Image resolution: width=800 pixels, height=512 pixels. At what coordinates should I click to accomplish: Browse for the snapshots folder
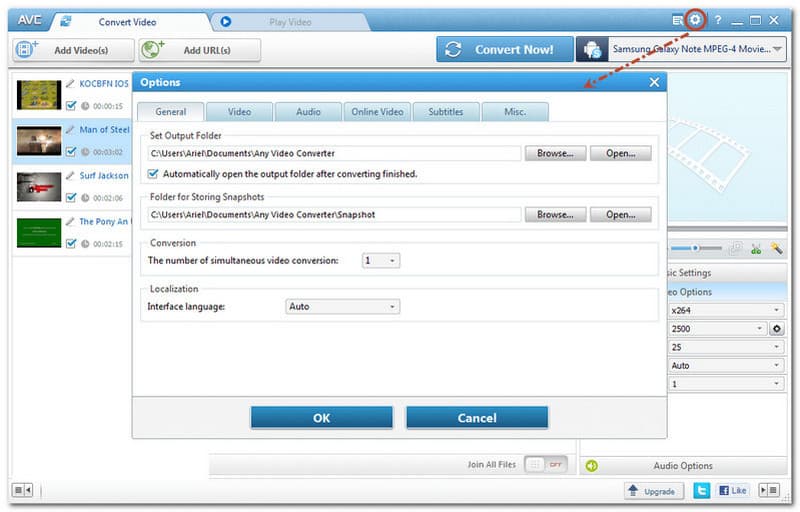tap(555, 214)
